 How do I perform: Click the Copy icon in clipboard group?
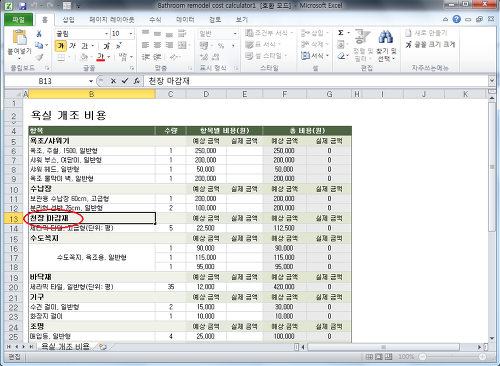pos(39,45)
